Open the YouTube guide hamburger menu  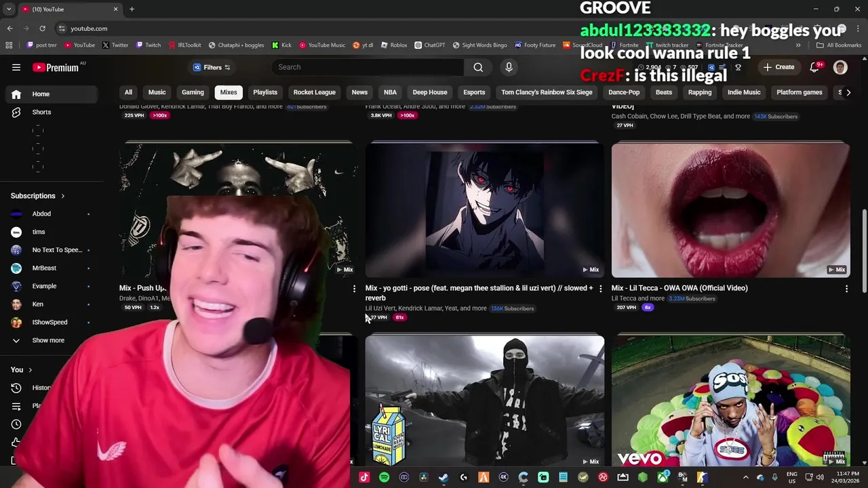pos(16,67)
